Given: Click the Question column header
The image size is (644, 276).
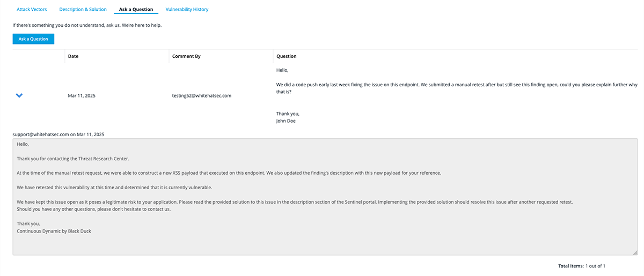Looking at the screenshot, I should [286, 56].
